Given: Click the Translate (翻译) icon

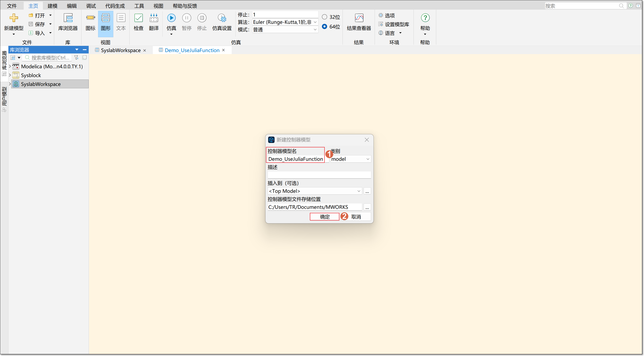Looking at the screenshot, I should pyautogui.click(x=153, y=18).
